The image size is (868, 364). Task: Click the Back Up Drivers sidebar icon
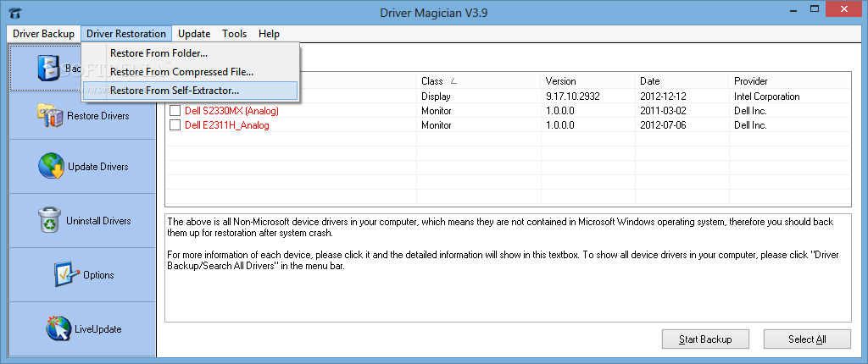48,69
